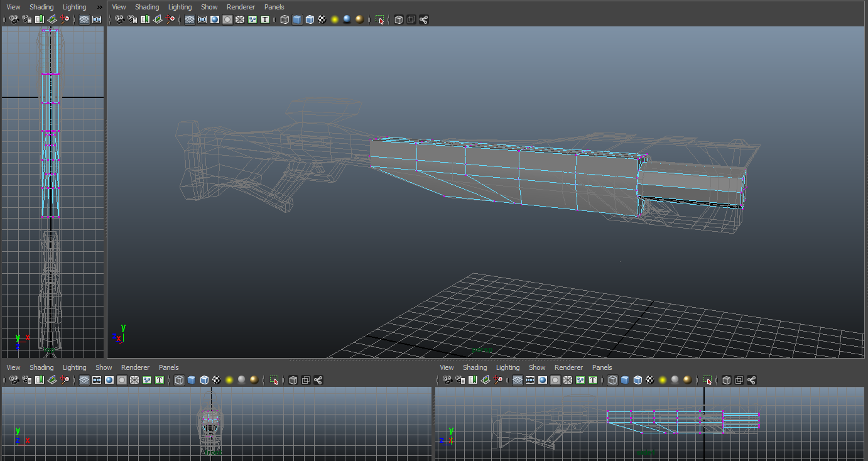868x461 pixels.
Task: Toggle Wireframe on Shaded in perspective viewport toolbar
Action: coord(310,19)
